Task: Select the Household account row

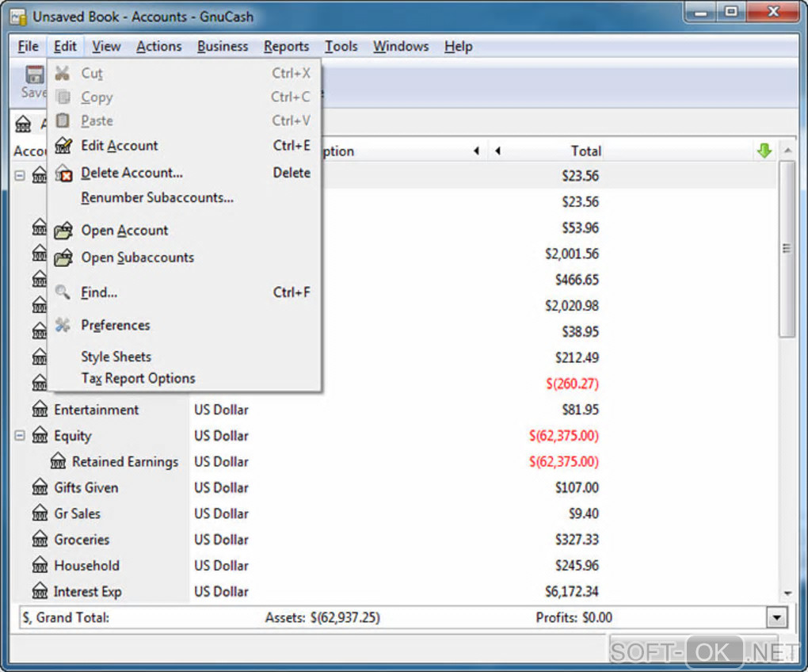Action: 394,565
